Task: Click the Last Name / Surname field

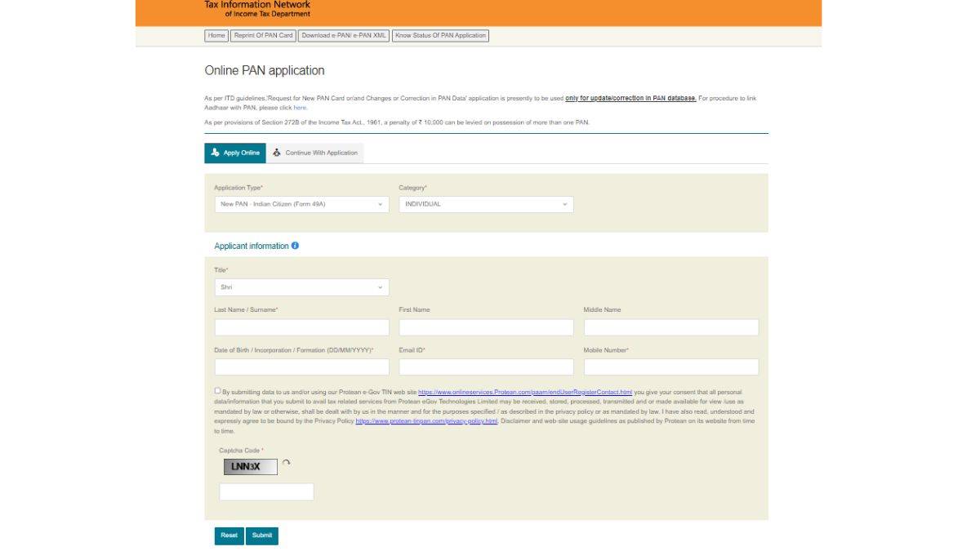Action: (x=301, y=327)
